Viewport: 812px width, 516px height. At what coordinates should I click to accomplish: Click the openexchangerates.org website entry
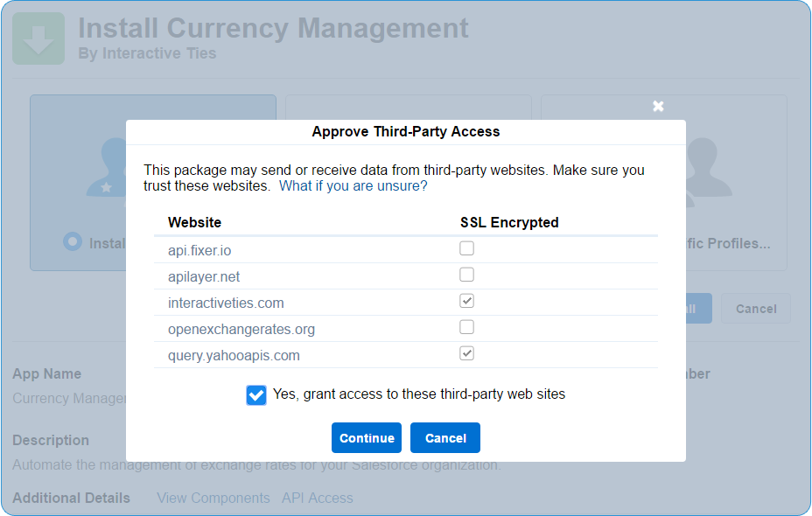241,329
